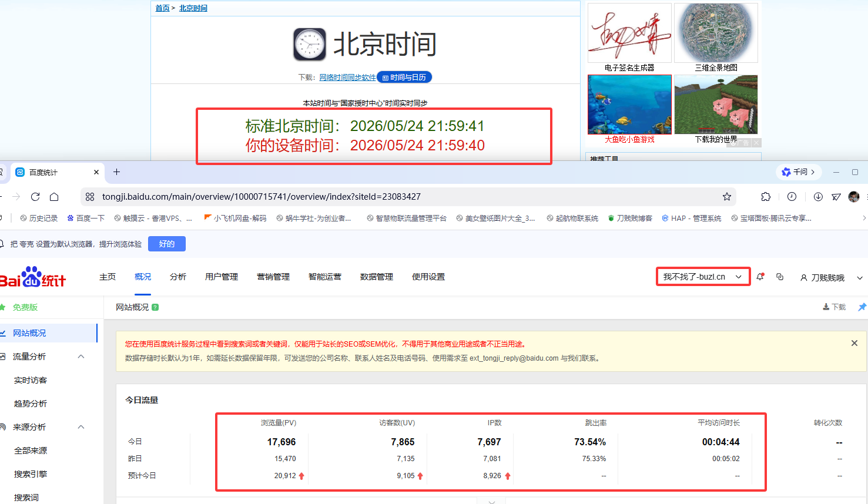Open browser downloads arrow icon
868x504 pixels.
818,197
